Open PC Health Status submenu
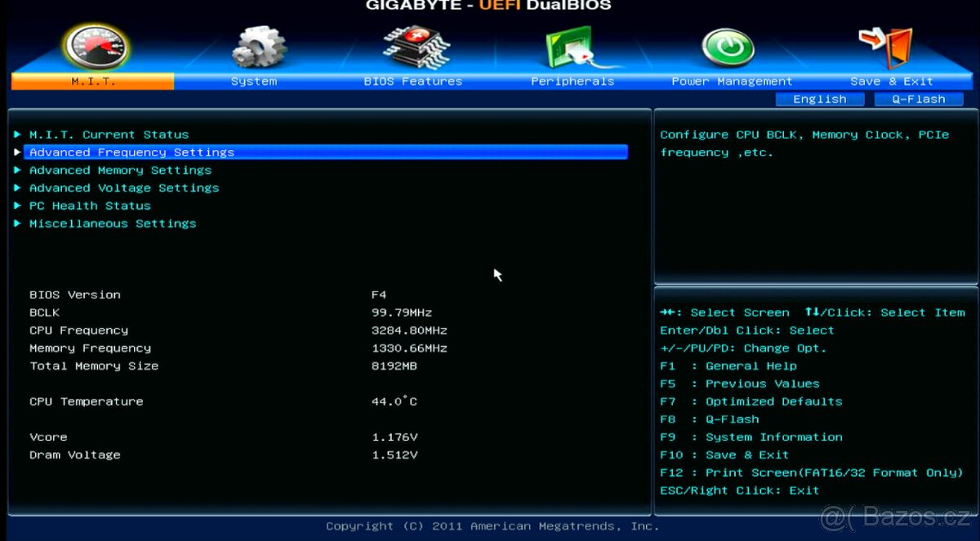This screenshot has width=980, height=541. [90, 206]
